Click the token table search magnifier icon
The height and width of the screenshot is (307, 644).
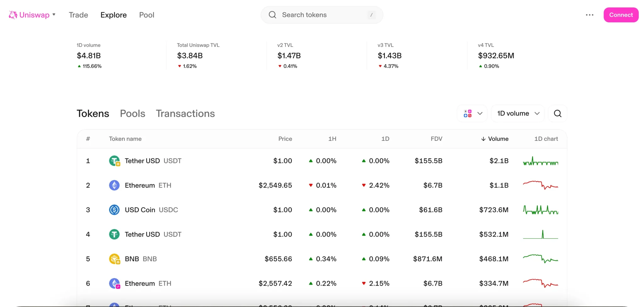coord(558,113)
